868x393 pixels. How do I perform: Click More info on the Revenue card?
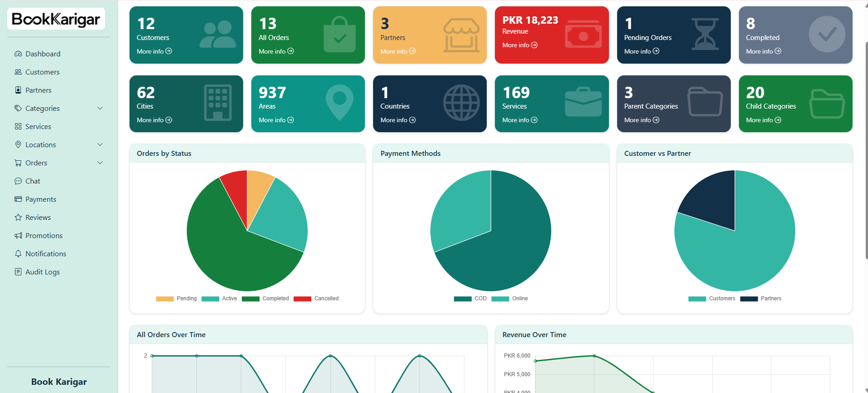point(520,45)
